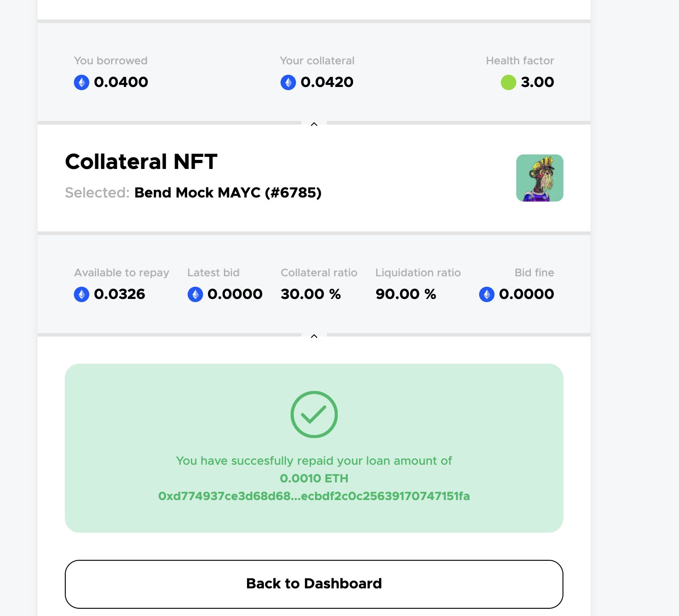This screenshot has height=616, width=679.
Task: Click the repaid amount 0.0010 ETH text
Action: tap(314, 478)
